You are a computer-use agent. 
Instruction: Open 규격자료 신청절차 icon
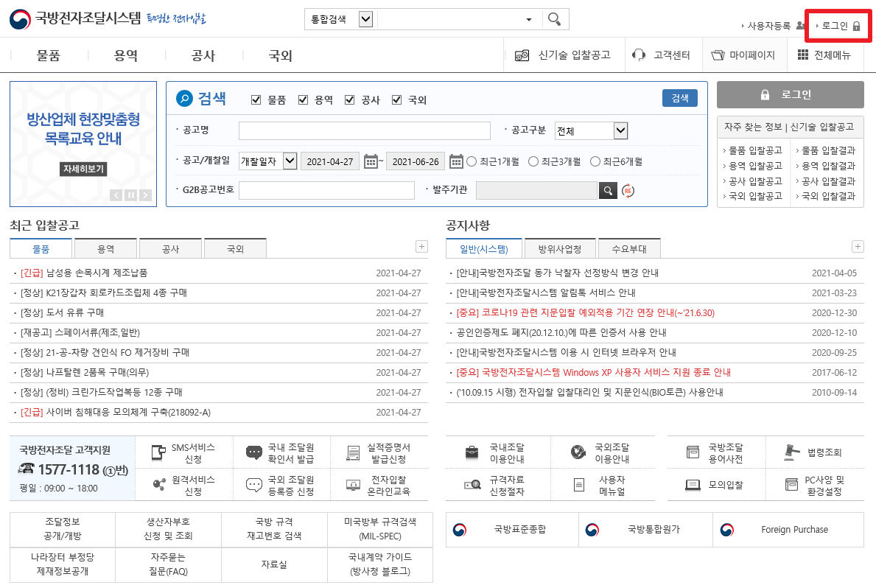click(473, 485)
